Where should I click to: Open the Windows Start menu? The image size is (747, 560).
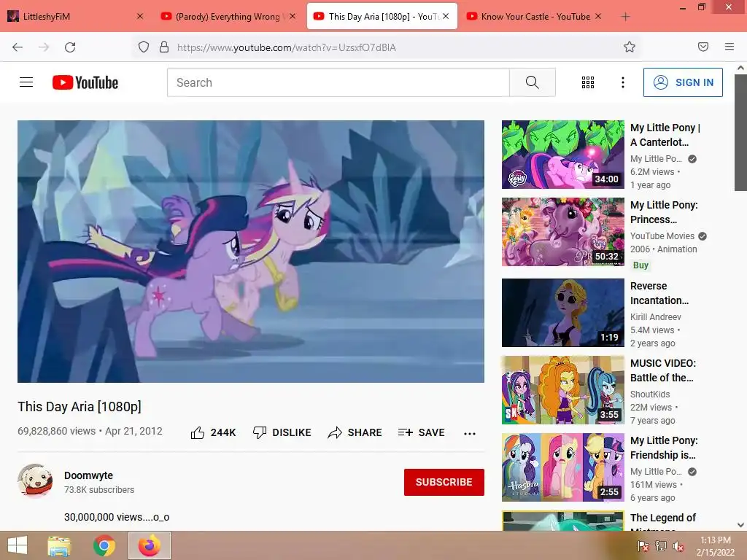coord(18,545)
